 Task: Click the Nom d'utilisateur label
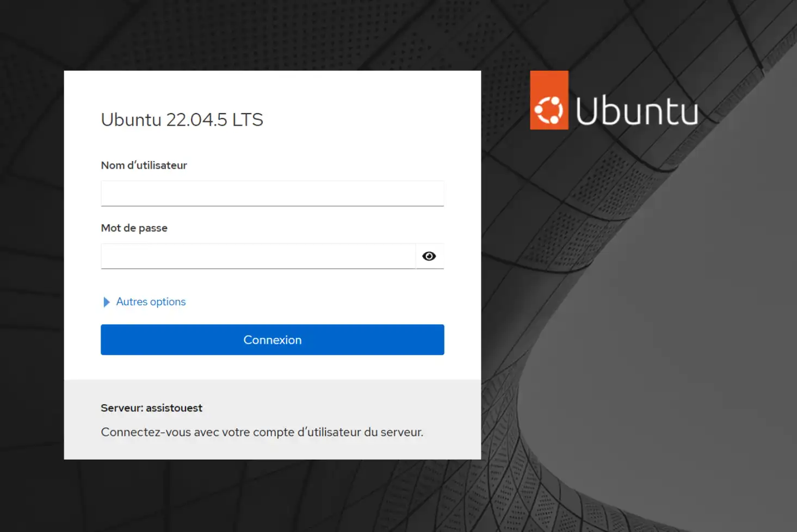pyautogui.click(x=144, y=165)
